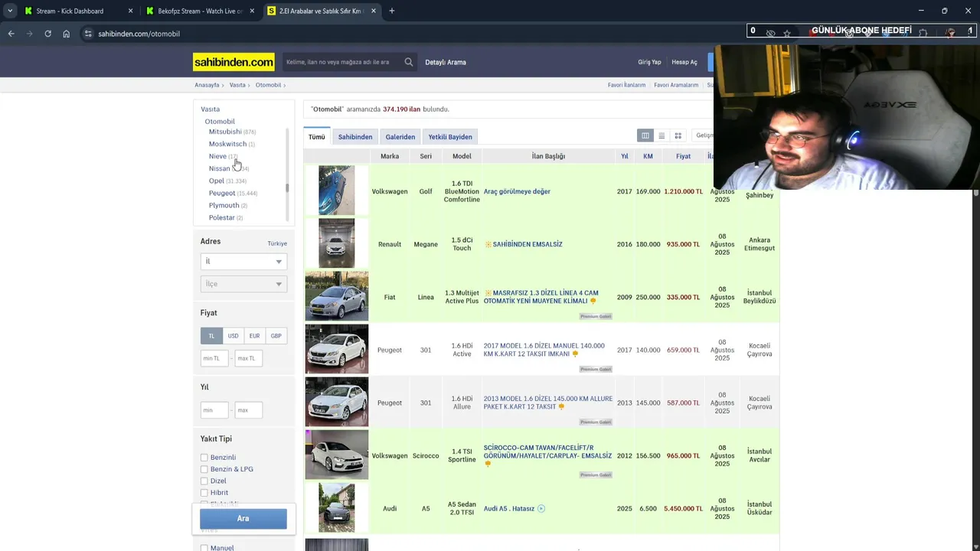
Task: Sort listings by Fiyat column
Action: (683, 156)
